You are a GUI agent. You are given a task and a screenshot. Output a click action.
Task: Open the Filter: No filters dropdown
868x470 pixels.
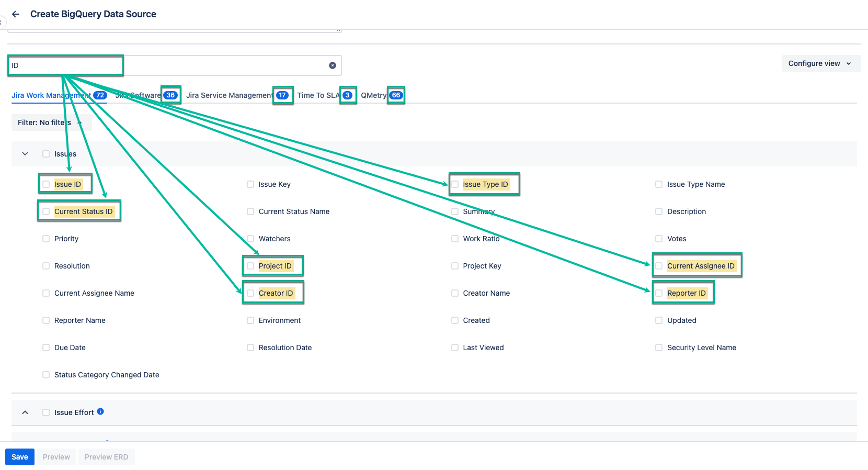coord(50,122)
